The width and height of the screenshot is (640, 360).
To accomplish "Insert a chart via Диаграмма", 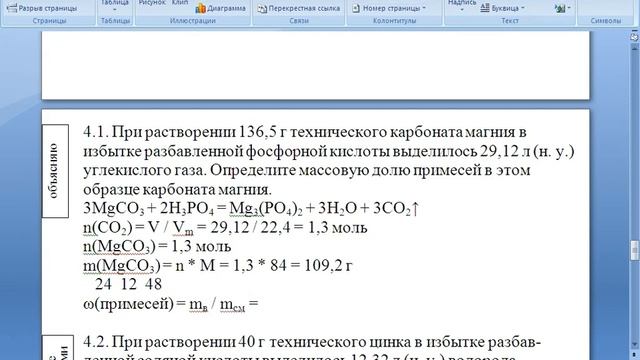I will [x=220, y=8].
